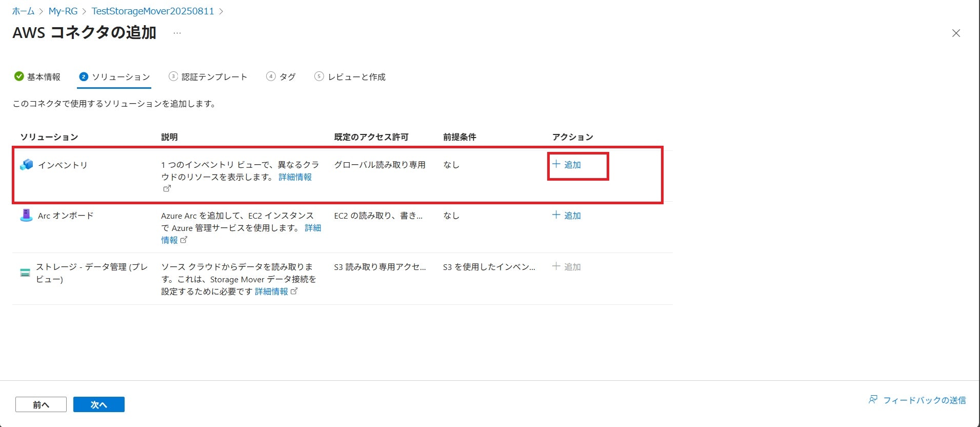
Task: Select the ソリューション tab
Action: [x=114, y=77]
